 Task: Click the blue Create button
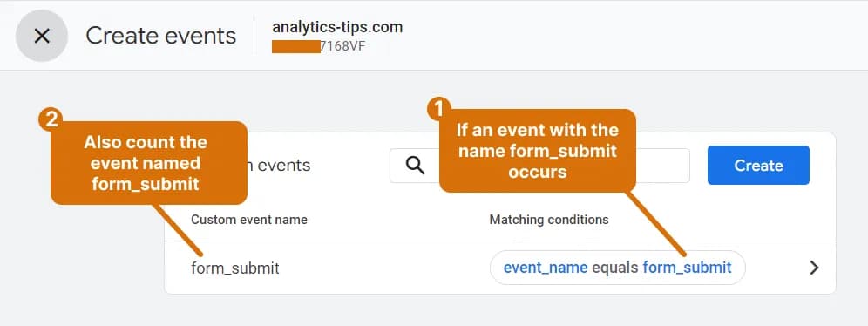[x=758, y=165]
